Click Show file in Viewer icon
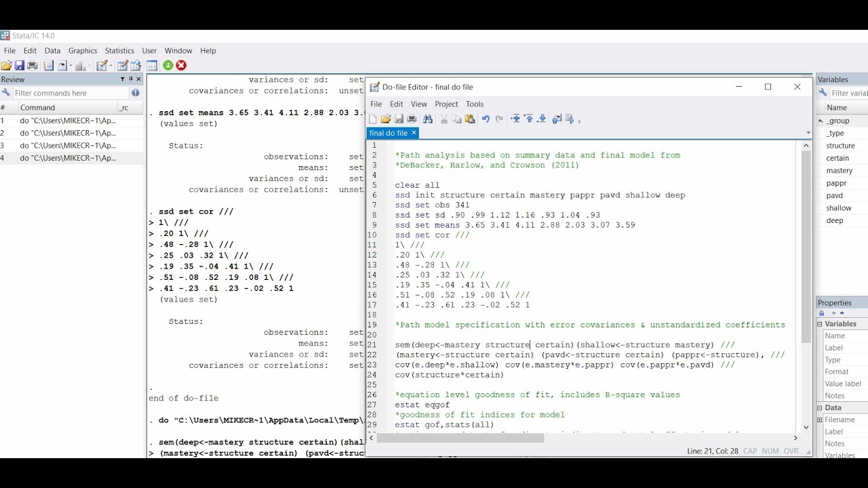Image resolution: width=868 pixels, height=488 pixels. click(557, 119)
